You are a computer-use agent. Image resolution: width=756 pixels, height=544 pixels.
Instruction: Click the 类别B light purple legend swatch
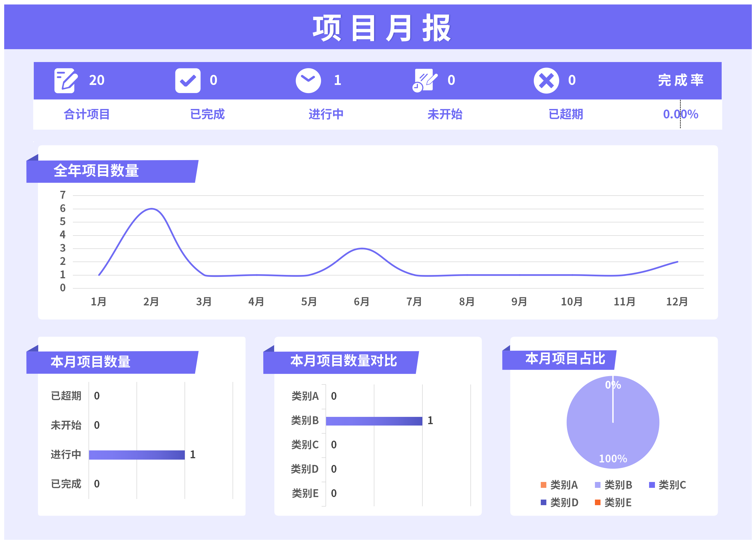(598, 485)
